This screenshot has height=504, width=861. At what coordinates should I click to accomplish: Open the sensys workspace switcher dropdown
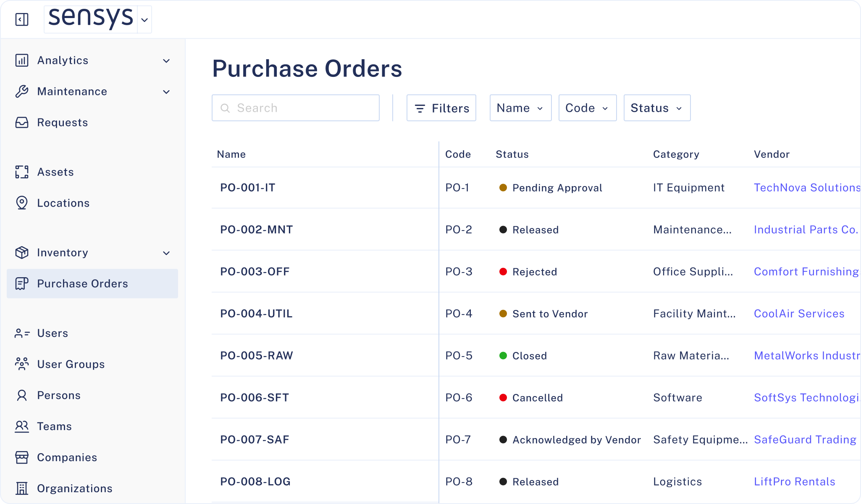tap(144, 20)
